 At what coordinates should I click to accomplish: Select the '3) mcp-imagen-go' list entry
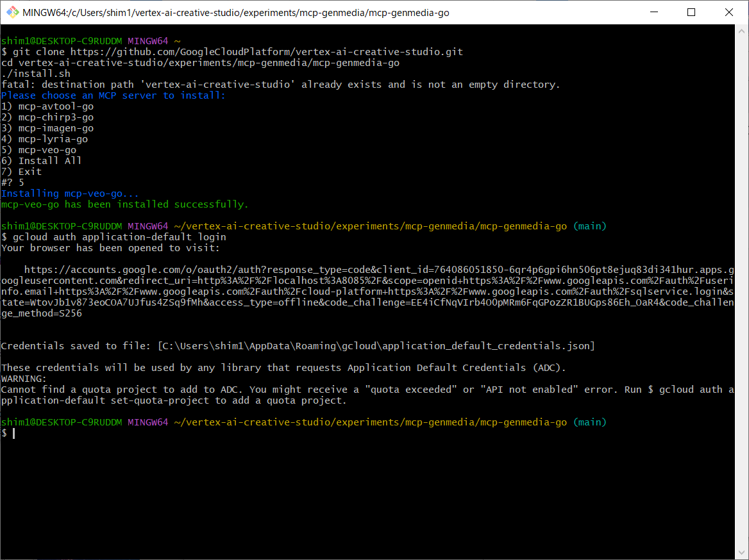47,128
